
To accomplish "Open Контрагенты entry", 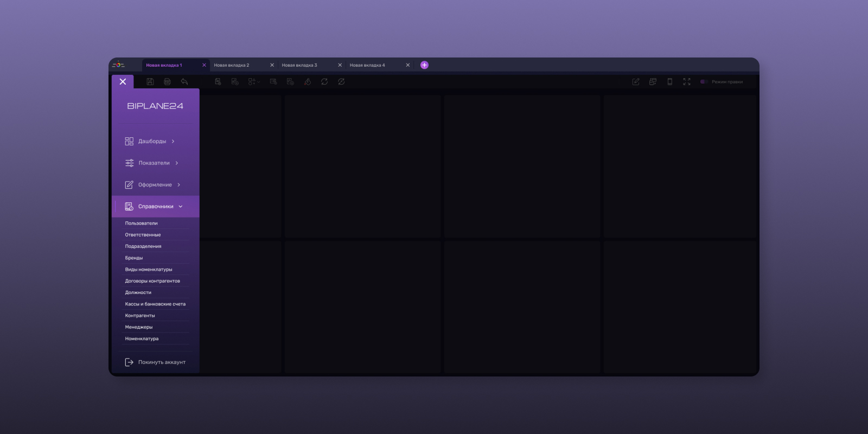I will click(156, 315).
